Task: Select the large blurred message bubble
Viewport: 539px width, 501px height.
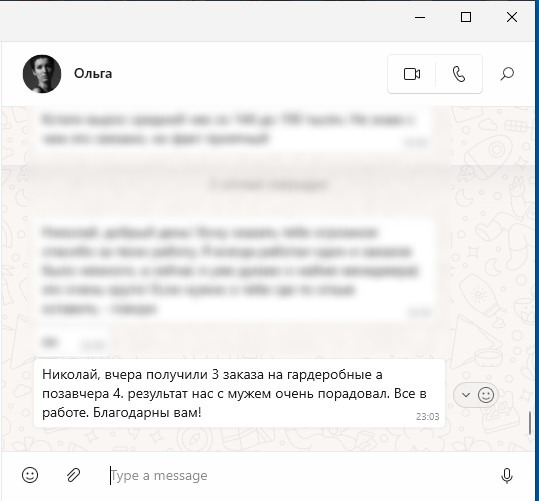Action: (x=236, y=270)
